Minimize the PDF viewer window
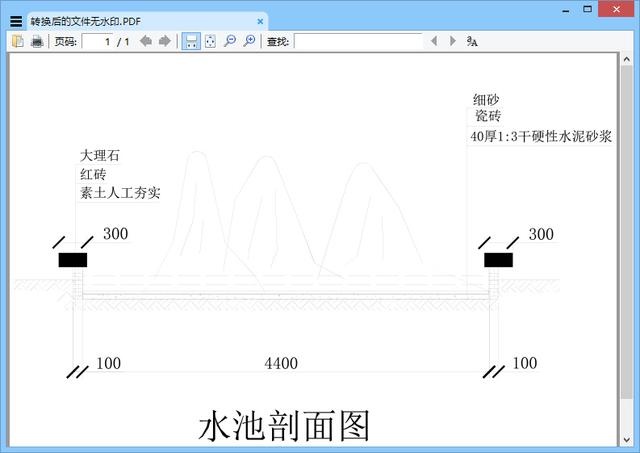 [566, 10]
